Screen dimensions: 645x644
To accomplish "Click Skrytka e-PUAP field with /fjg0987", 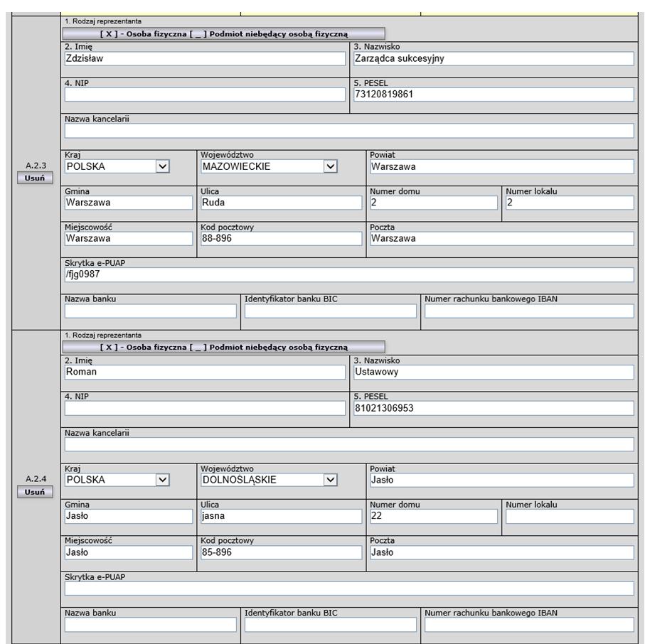I will pos(349,274).
